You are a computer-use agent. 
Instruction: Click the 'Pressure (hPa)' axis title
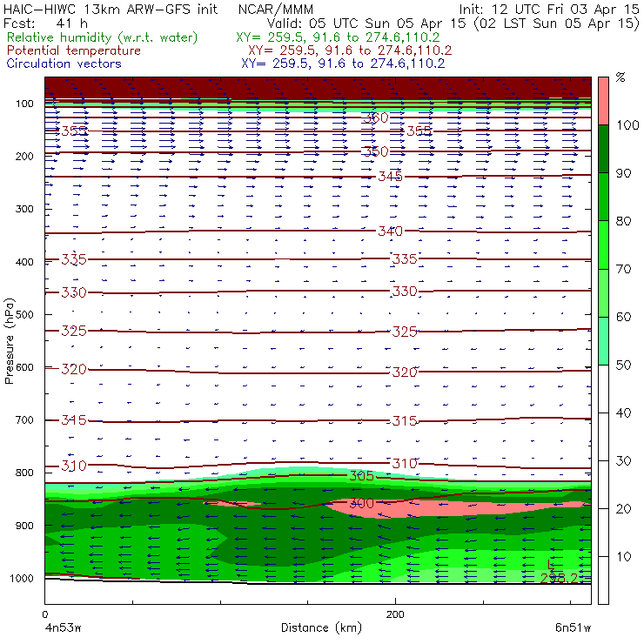(9, 341)
